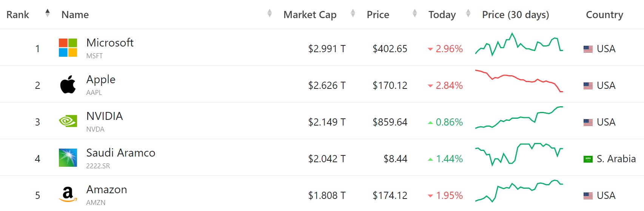The image size is (644, 211).
Task: Click the USA flag in Amazon row
Action: coord(588,195)
